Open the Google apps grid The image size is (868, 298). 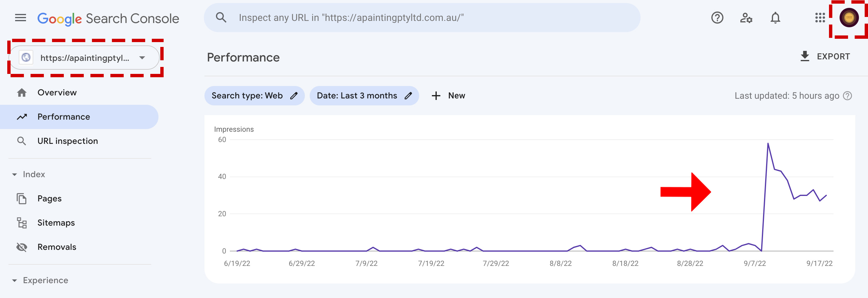click(x=820, y=18)
